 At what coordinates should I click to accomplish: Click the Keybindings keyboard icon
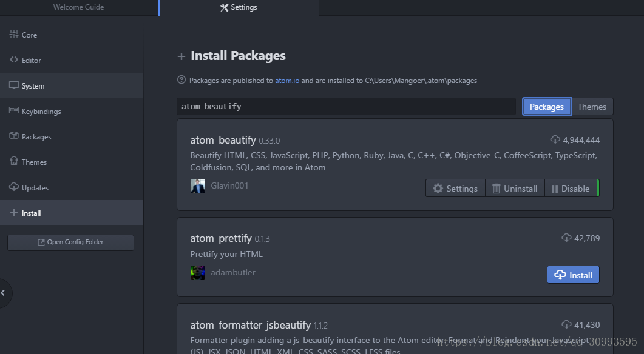click(x=14, y=110)
